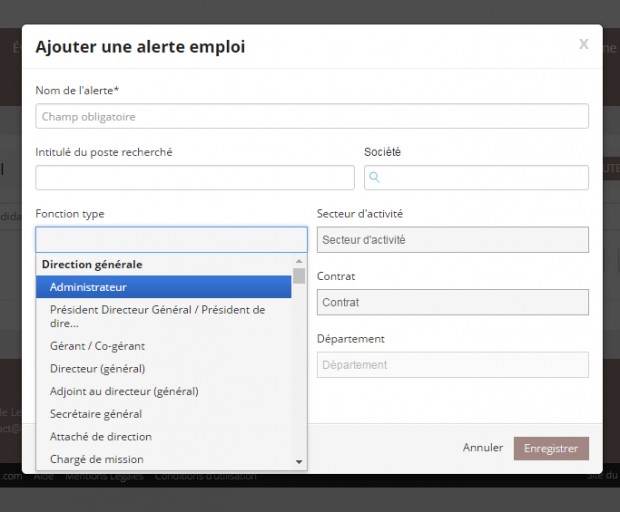Focus the Intitulé du poste recherché field

pyautogui.click(x=195, y=178)
